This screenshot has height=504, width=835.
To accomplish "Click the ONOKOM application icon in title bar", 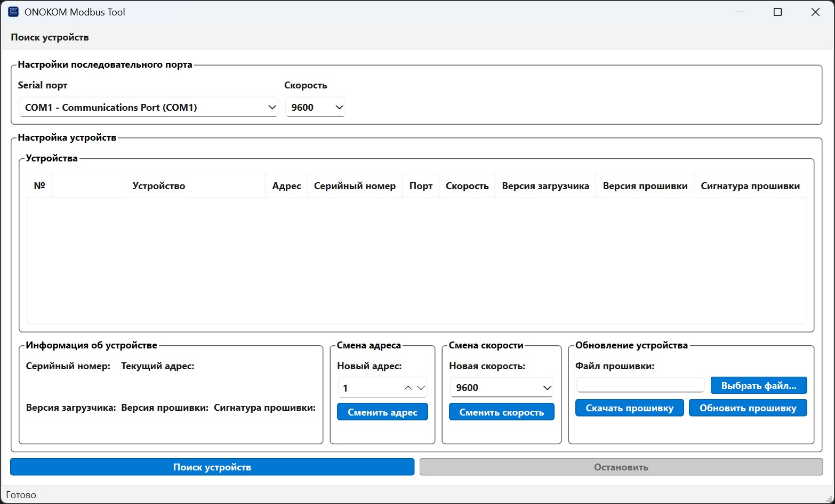I will pos(12,11).
